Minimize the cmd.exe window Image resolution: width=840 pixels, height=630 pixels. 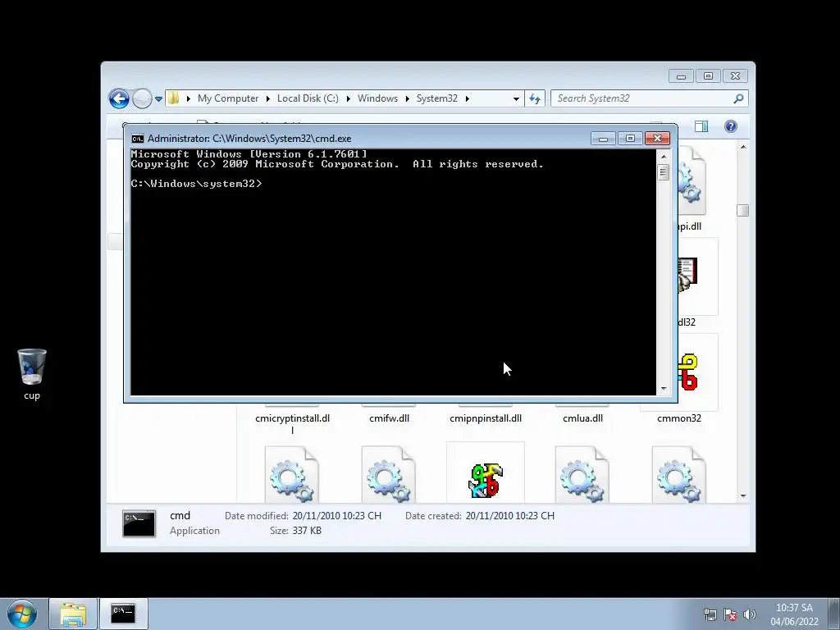point(603,139)
